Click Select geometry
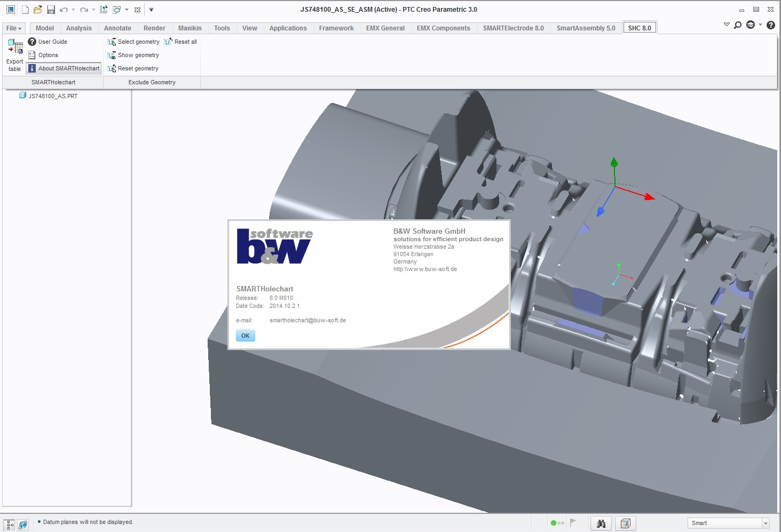This screenshot has height=532, width=781. (x=133, y=42)
